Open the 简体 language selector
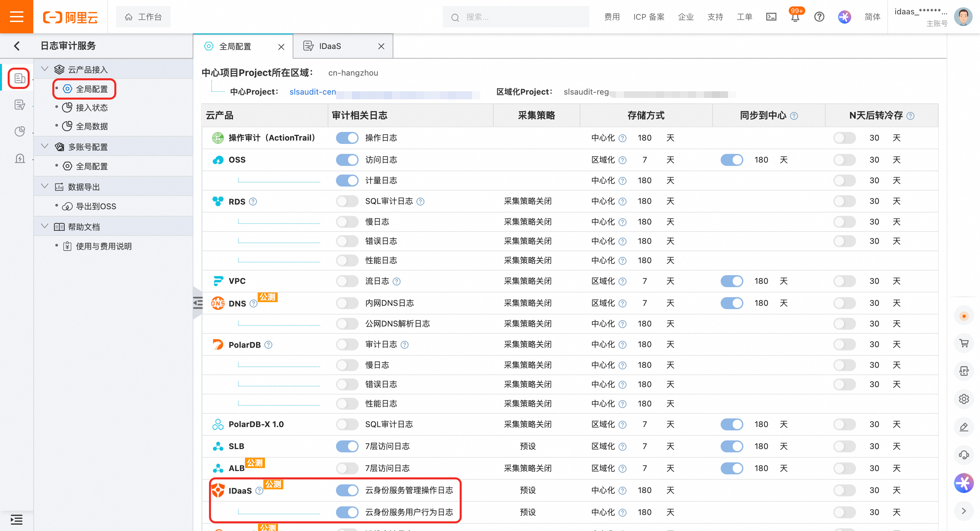 point(872,17)
